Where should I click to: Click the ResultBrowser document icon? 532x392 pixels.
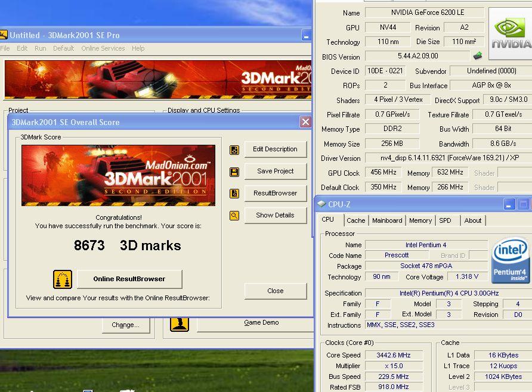pos(234,194)
